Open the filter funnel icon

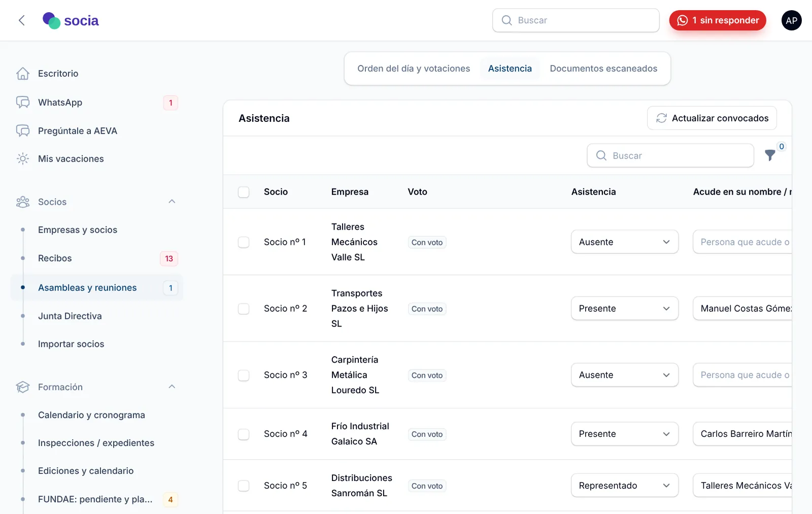click(770, 155)
